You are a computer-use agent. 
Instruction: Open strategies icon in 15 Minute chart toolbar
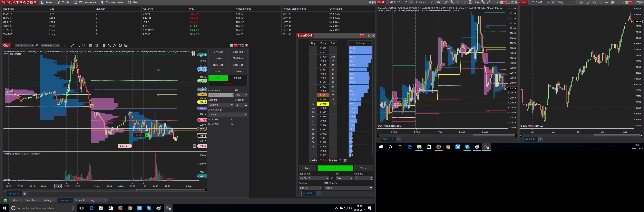coord(115,46)
